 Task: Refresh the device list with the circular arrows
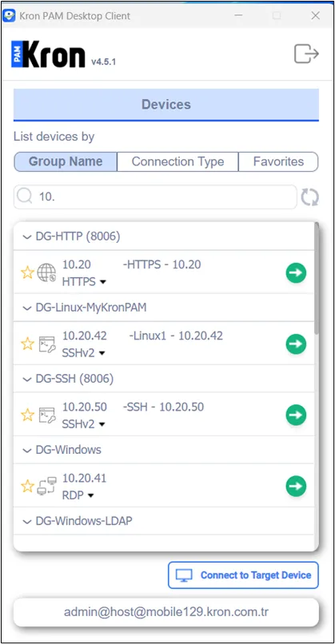309,197
